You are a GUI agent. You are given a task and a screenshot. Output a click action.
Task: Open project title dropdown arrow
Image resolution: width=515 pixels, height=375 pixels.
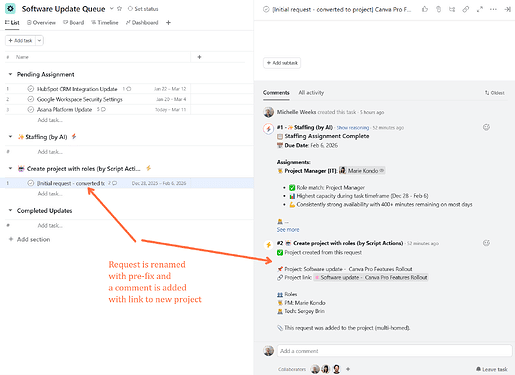point(112,9)
